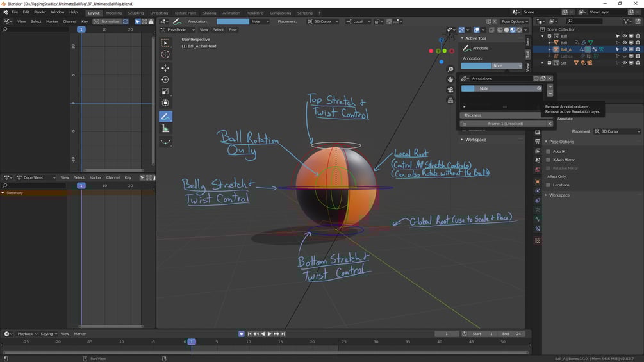Expand the Workspace panel in properties editor
644x362 pixels.
tap(546, 195)
